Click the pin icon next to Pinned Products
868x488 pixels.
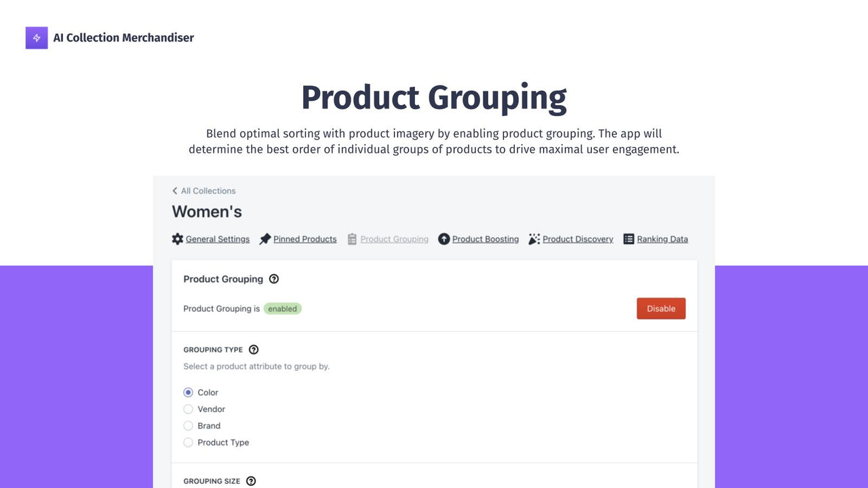pos(266,239)
